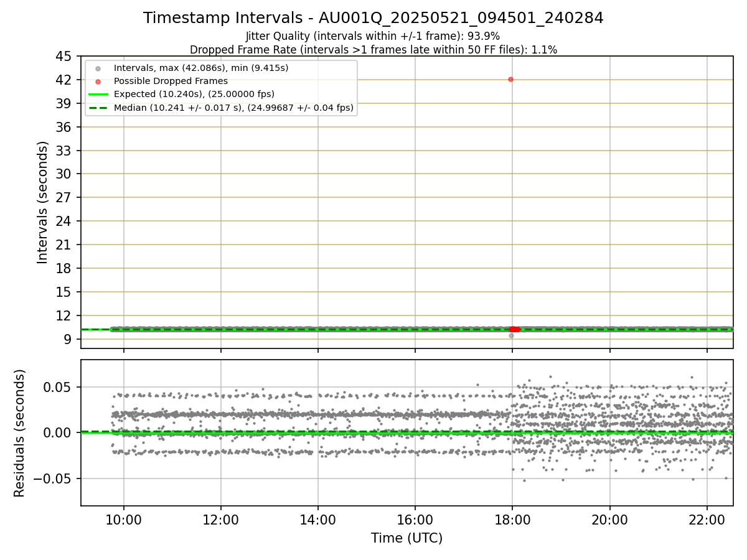Click the 'Jitter Quality' subtitle line showing 93.9%

pos(373,36)
